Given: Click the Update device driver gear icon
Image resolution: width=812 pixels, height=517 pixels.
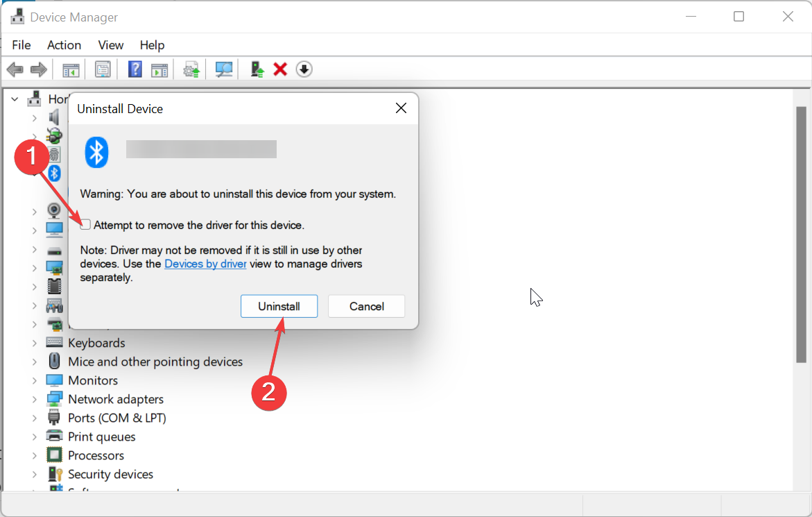Looking at the screenshot, I should [191, 69].
